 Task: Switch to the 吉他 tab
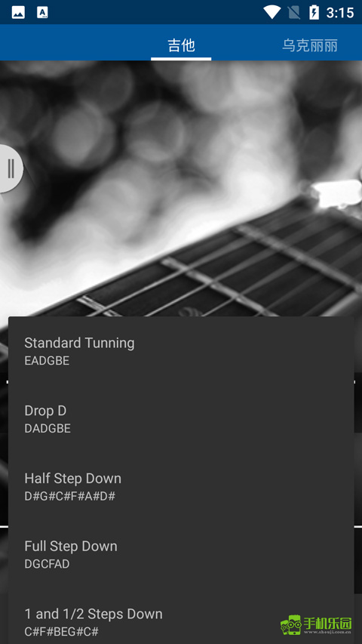pyautogui.click(x=181, y=45)
